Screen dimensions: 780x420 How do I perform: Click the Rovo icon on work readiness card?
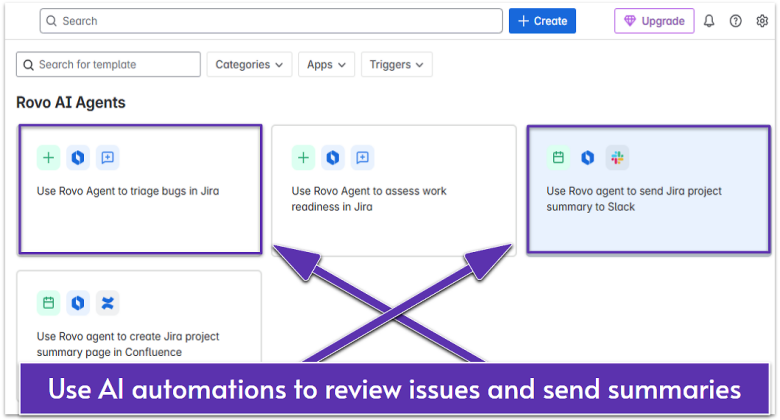[333, 158]
